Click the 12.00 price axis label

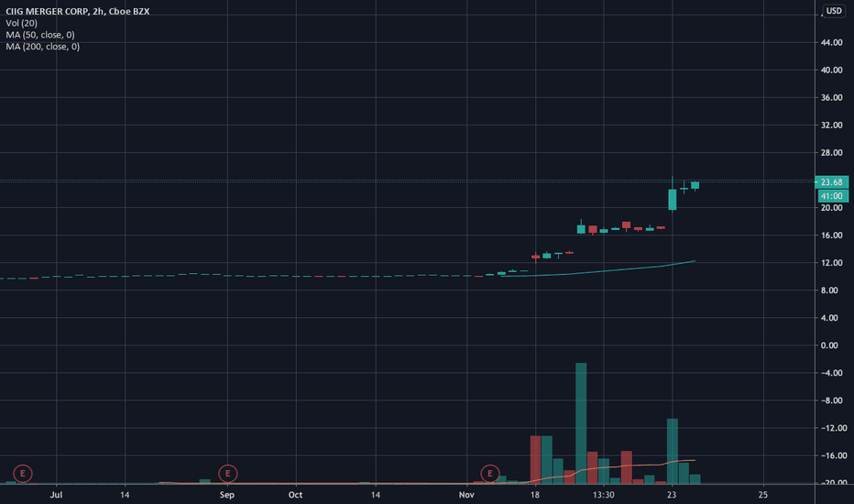tap(832, 263)
